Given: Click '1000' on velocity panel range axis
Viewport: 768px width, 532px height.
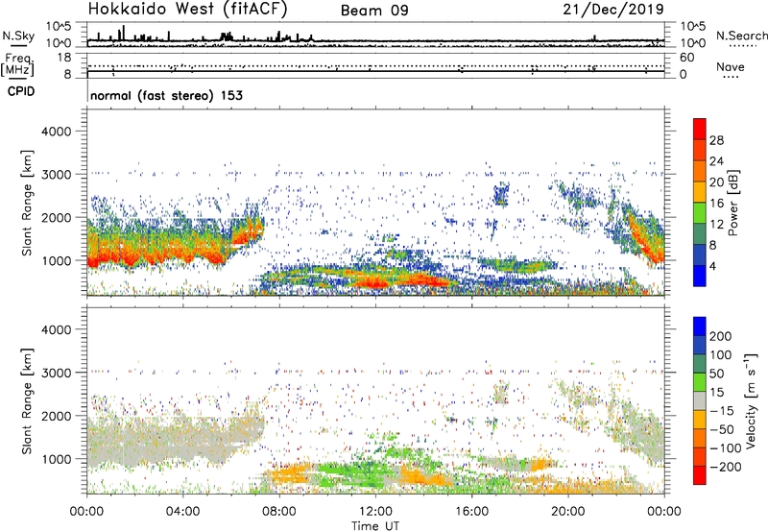Looking at the screenshot, I should [56, 458].
